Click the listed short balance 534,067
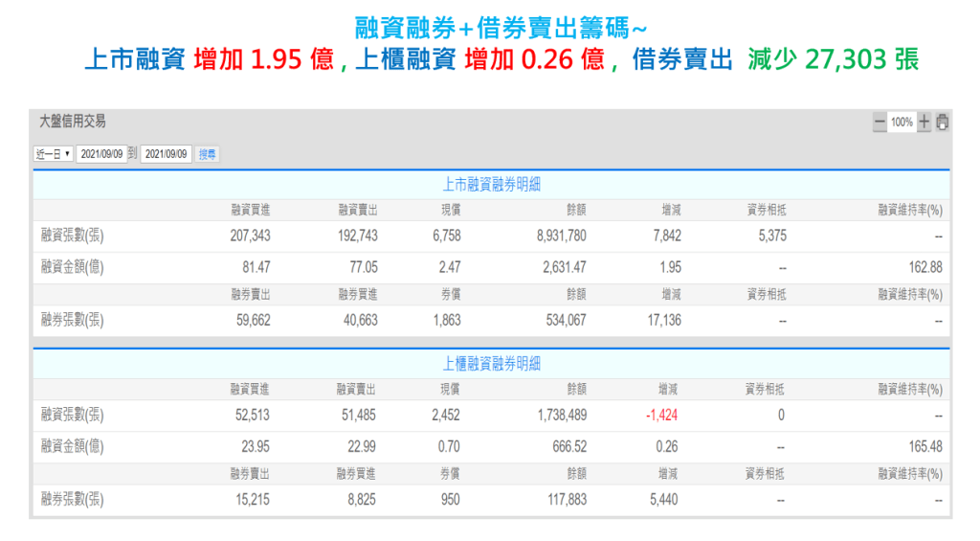This screenshot has height=541, width=980. click(x=564, y=321)
